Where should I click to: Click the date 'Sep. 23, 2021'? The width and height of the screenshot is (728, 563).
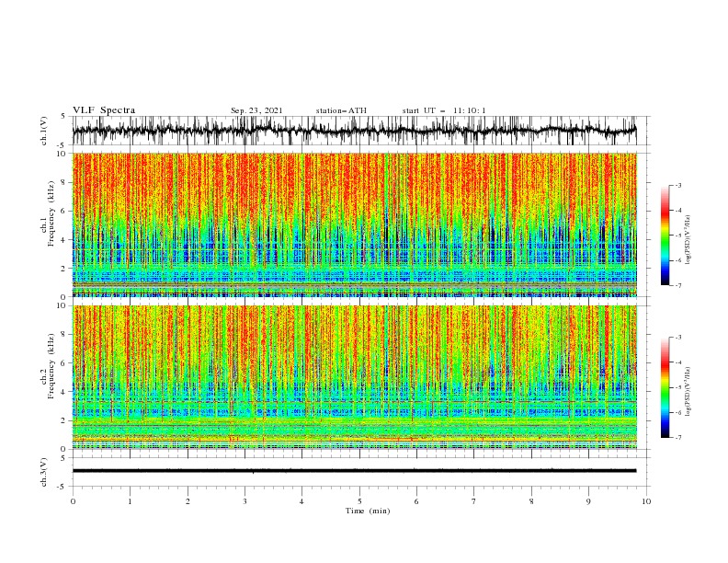coord(256,110)
